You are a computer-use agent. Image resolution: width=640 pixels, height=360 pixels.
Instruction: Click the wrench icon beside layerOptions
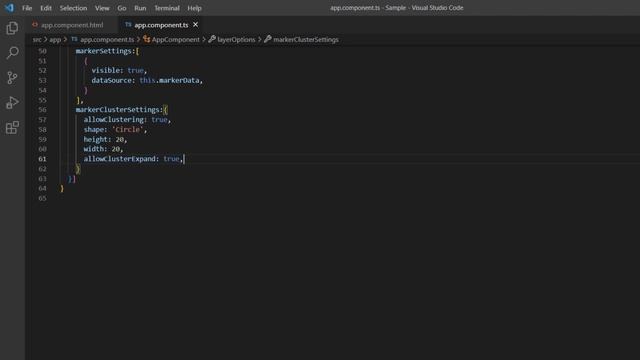pyautogui.click(x=212, y=39)
